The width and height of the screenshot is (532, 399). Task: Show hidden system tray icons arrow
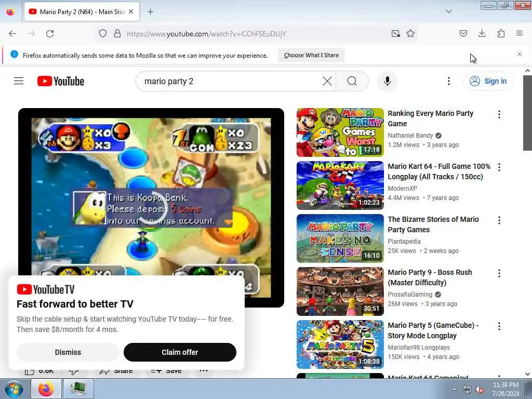(454, 389)
